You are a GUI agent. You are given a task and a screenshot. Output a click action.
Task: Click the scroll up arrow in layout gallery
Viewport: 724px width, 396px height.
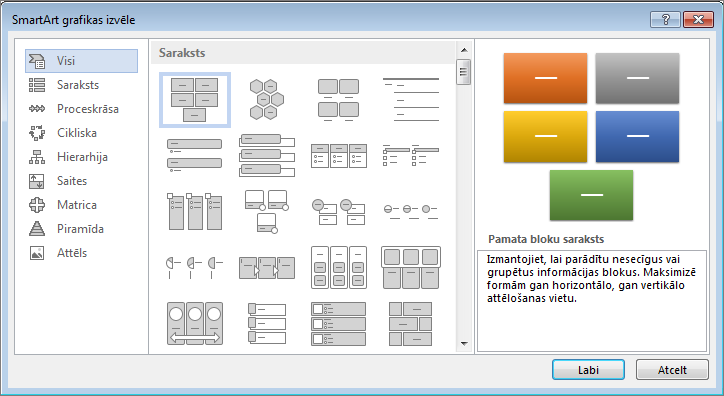tap(464, 50)
